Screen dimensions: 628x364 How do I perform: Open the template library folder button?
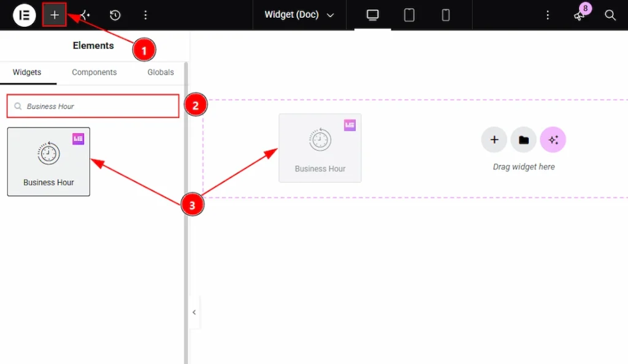524,140
